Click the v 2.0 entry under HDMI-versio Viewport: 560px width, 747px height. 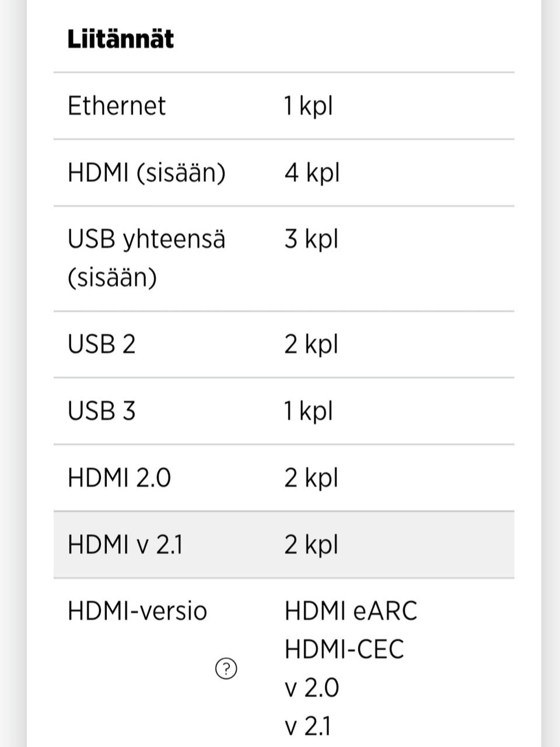click(x=311, y=688)
